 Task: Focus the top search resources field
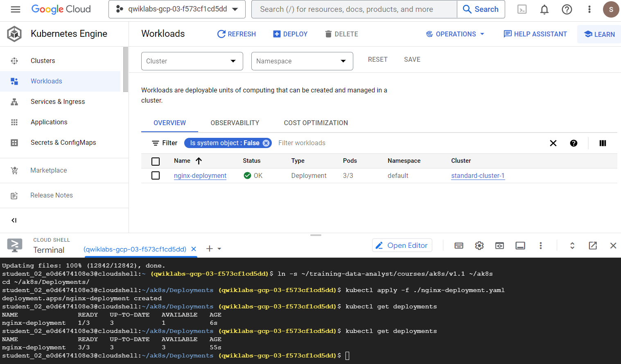coord(354,9)
